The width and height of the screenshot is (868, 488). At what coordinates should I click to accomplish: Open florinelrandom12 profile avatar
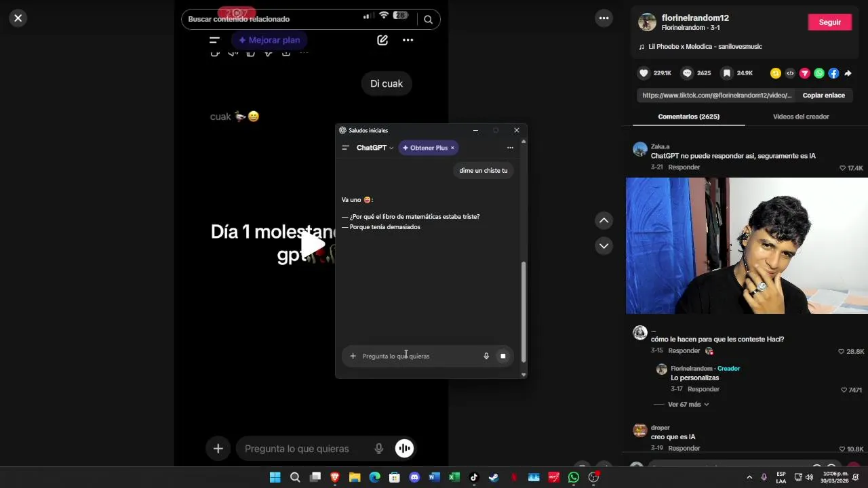click(x=647, y=22)
